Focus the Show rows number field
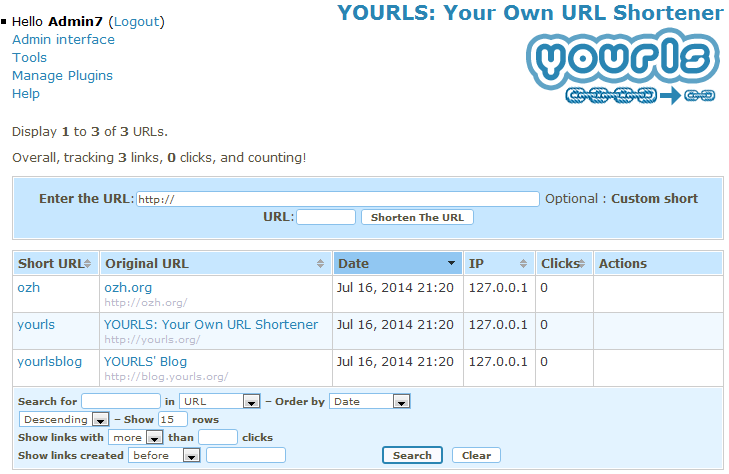The image size is (729, 474). click(x=172, y=419)
